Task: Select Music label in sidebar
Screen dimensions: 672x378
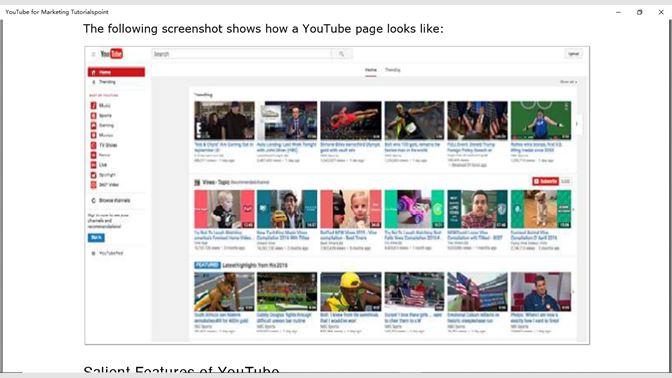Action: (105, 105)
